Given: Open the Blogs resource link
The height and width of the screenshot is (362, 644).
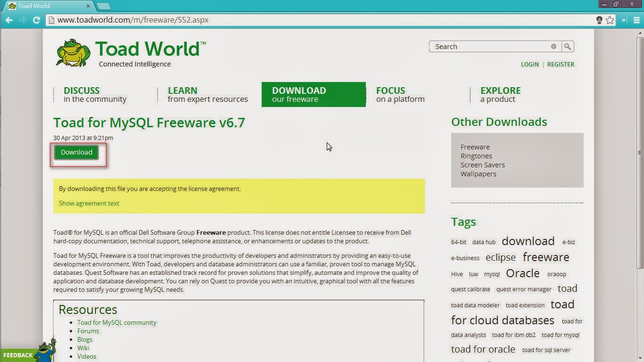Looking at the screenshot, I should [x=85, y=340].
